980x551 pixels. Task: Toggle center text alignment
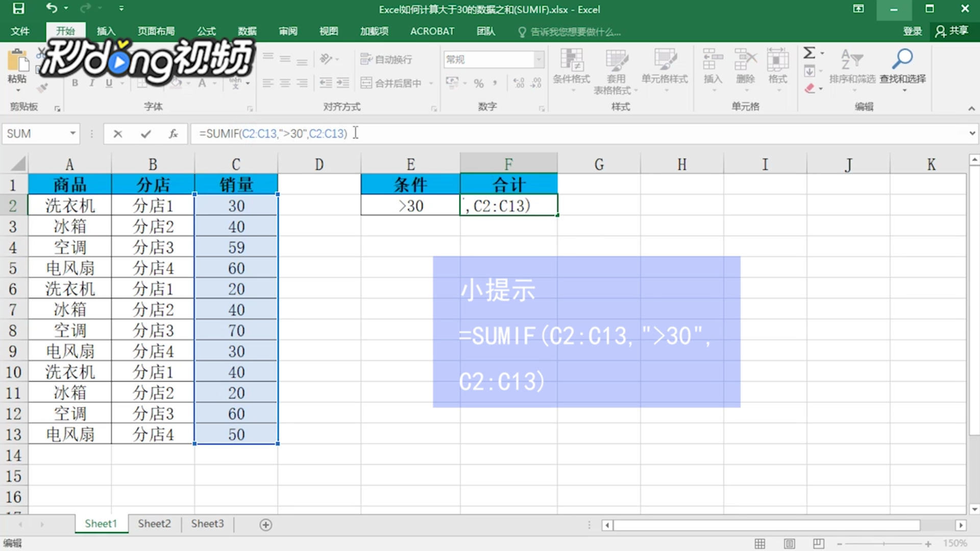[285, 83]
